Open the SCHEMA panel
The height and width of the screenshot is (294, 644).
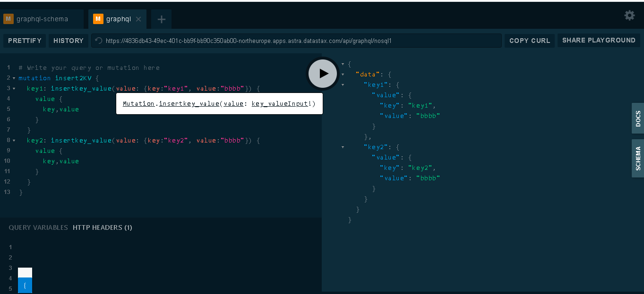[638, 158]
